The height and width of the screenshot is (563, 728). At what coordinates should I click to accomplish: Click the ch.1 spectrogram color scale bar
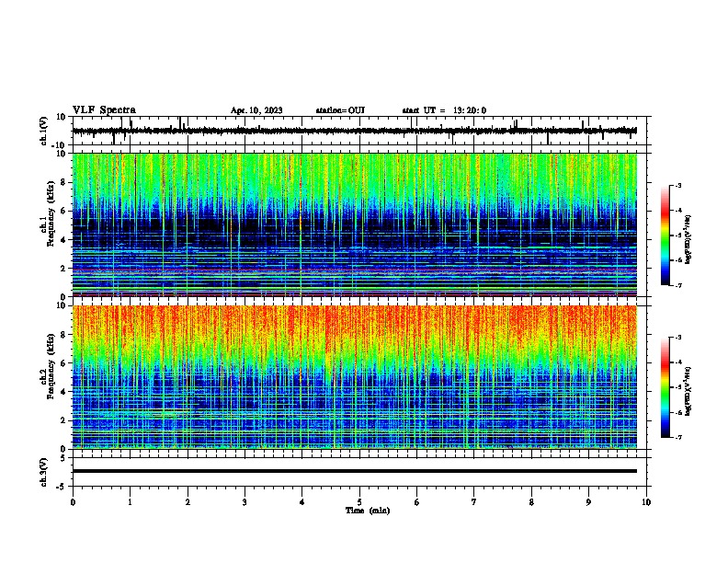[x=665, y=236]
